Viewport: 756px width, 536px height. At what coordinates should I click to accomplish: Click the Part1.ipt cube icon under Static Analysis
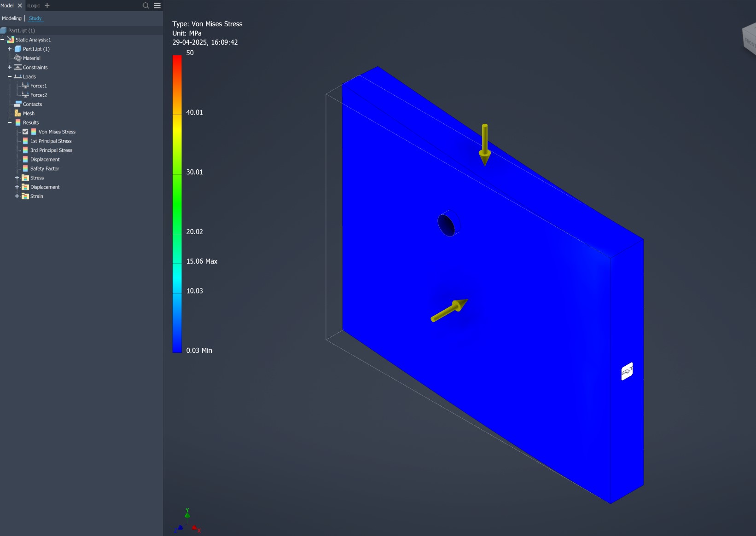click(x=18, y=49)
